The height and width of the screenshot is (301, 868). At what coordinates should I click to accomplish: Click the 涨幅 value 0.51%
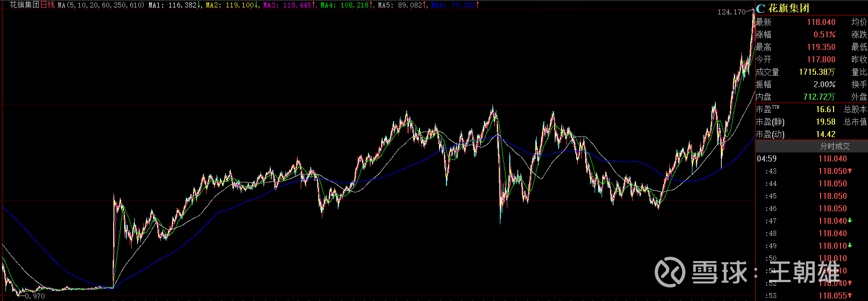(825, 35)
